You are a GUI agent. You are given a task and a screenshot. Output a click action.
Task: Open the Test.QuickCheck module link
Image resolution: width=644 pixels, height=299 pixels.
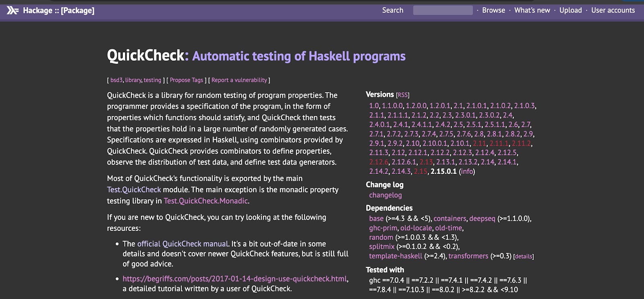[134, 190]
